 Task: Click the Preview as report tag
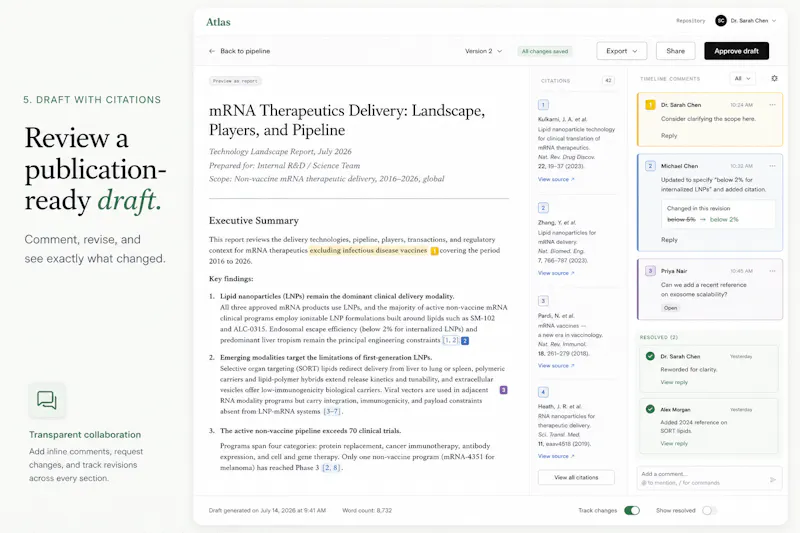[235, 81]
